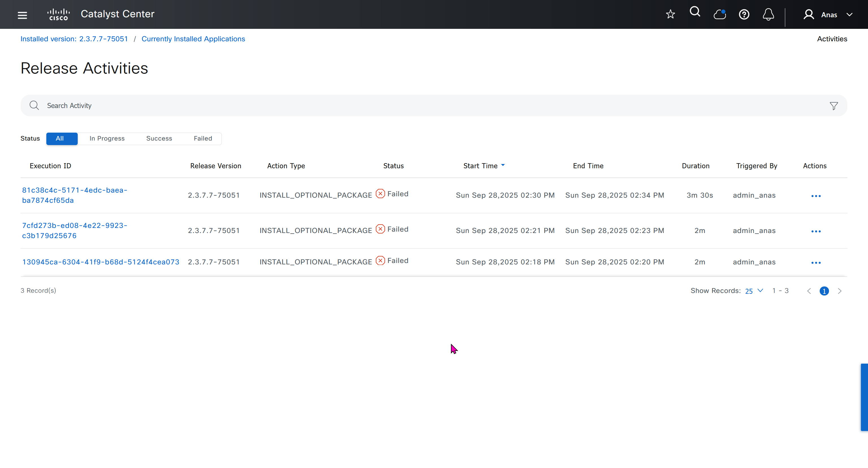This screenshot has height=468, width=868.
Task: Open the hamburger navigation menu
Action: (22, 15)
